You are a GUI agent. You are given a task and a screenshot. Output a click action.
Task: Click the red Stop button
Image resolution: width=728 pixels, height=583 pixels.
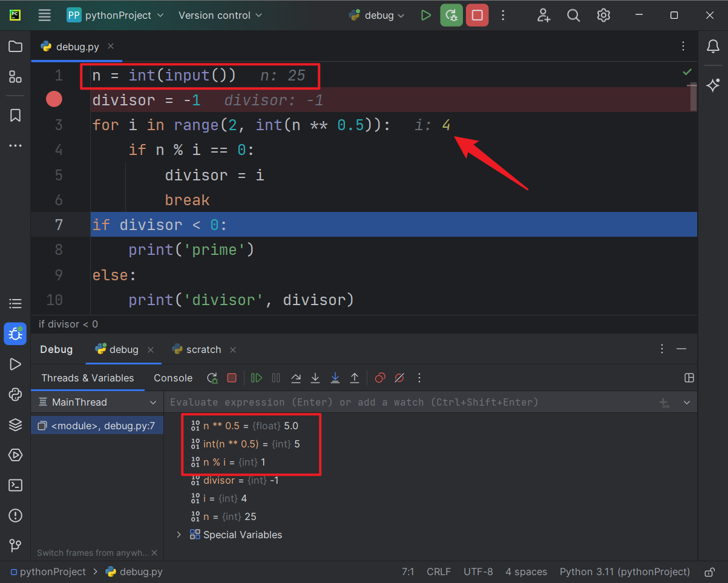coord(477,16)
